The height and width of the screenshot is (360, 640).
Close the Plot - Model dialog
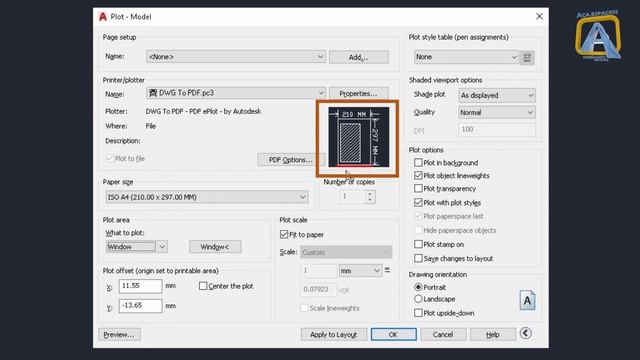click(539, 16)
